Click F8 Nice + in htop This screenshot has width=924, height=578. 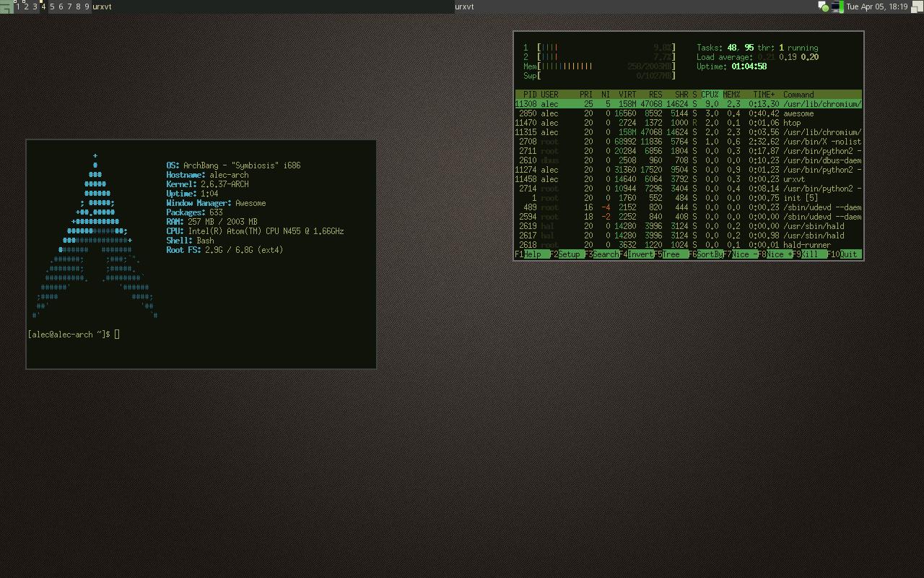click(775, 254)
